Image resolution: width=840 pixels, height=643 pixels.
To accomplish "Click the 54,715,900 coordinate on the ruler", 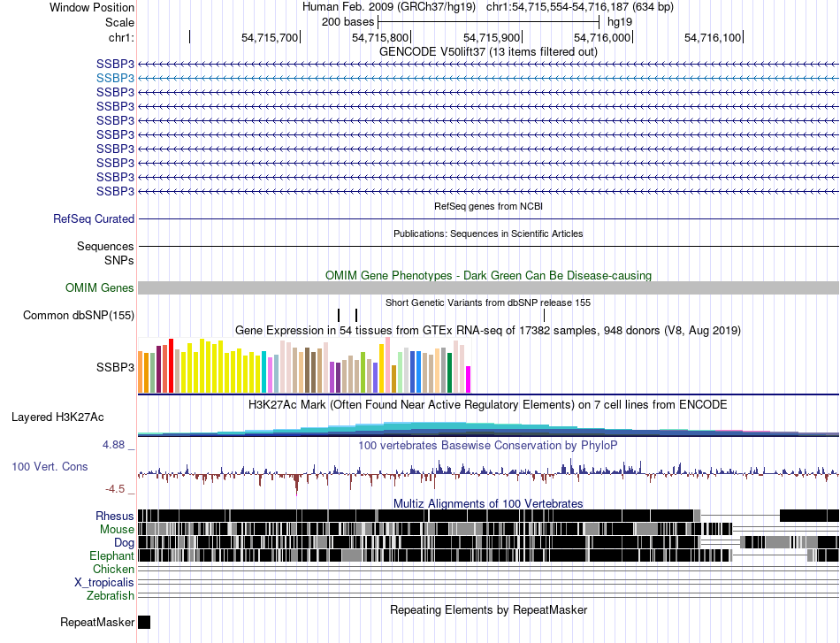I will point(492,37).
